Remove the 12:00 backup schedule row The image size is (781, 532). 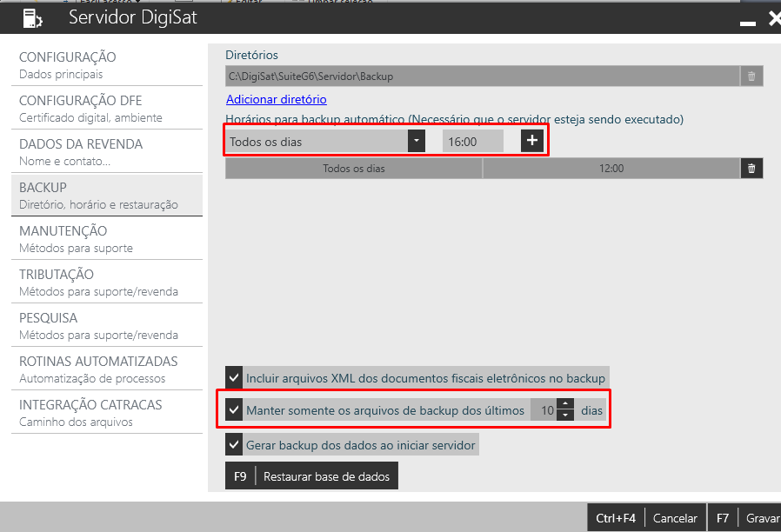click(x=751, y=169)
